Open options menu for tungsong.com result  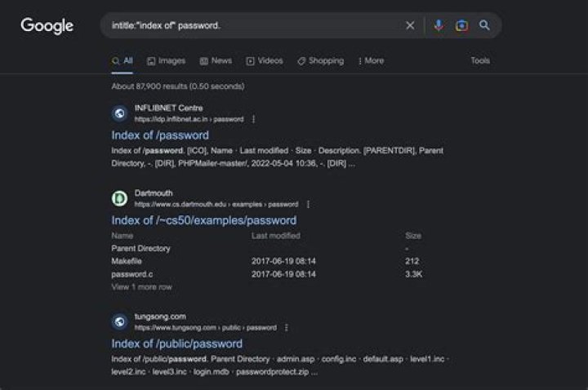[x=287, y=328]
